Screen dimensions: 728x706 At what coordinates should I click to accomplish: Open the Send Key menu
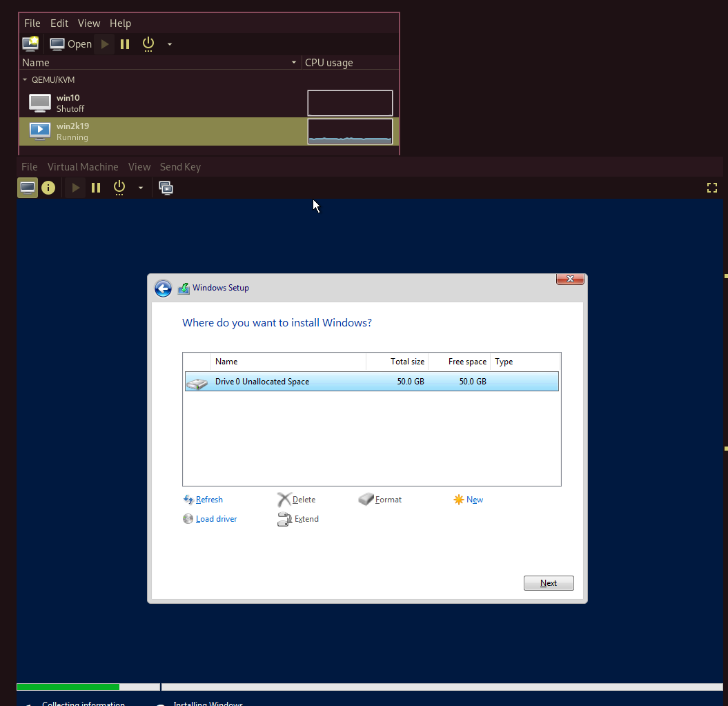pyautogui.click(x=180, y=167)
